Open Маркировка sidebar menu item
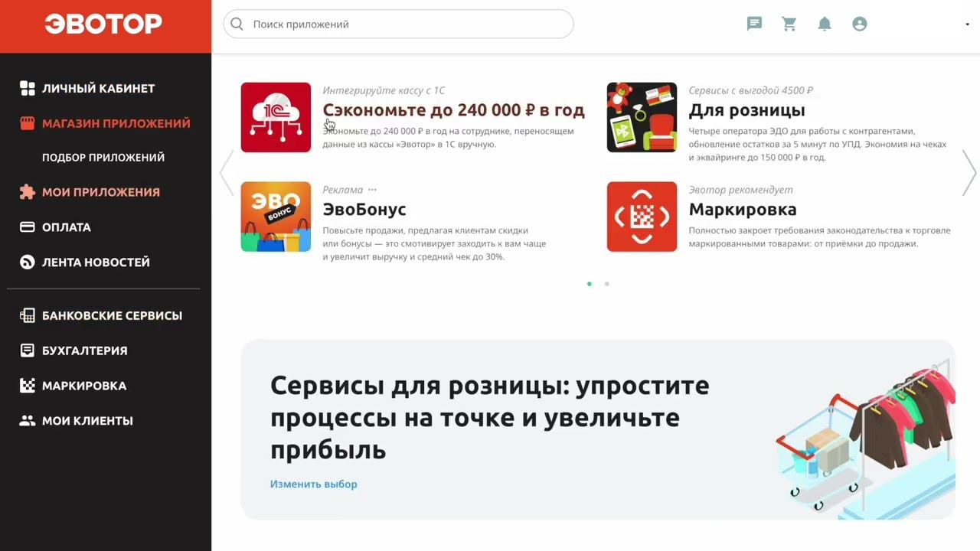980x551 pixels. tap(84, 386)
